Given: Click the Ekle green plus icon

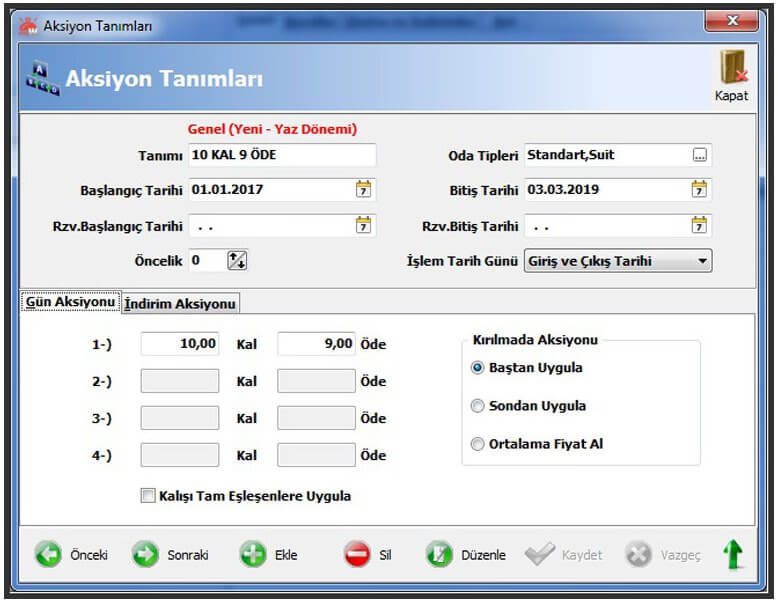Looking at the screenshot, I should pyautogui.click(x=253, y=554).
